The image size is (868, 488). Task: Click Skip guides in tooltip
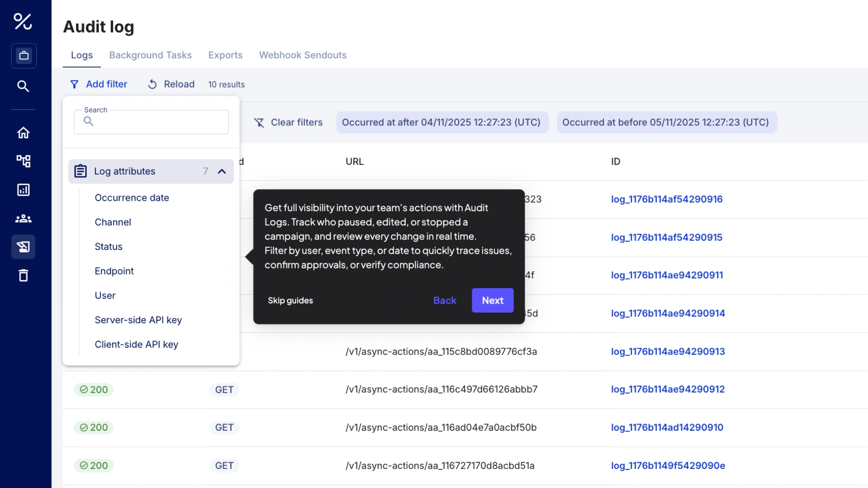[x=290, y=300]
